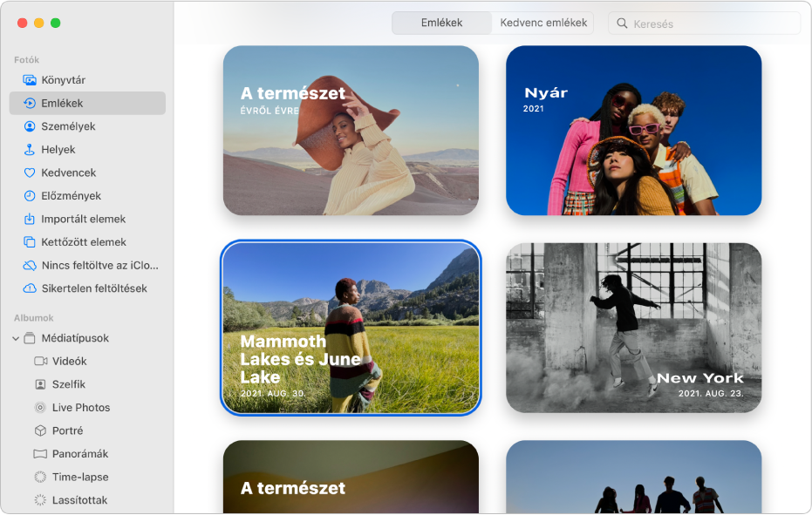Screen dimensions: 812x515
Task: Collapse the Médiatípusok folder chevron
Action: [16, 338]
